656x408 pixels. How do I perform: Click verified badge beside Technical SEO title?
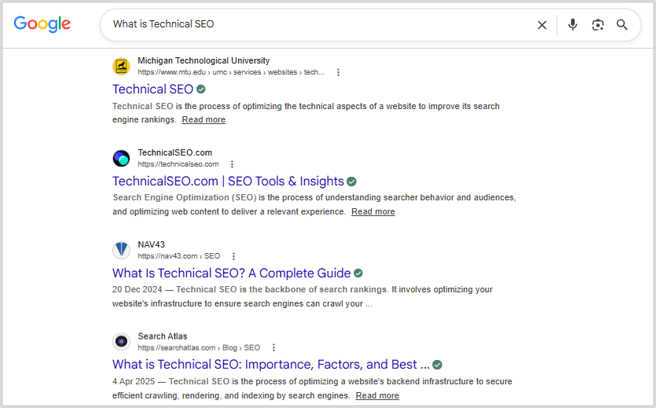coord(201,89)
